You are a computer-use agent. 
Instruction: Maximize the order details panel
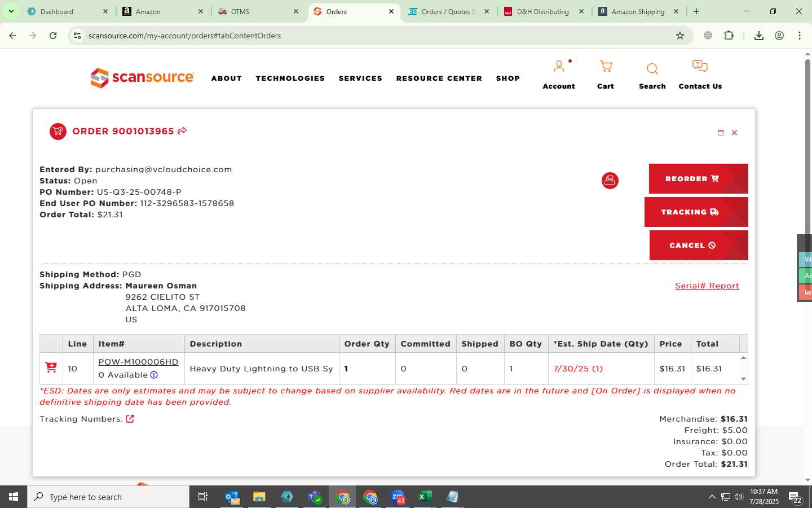[721, 133]
